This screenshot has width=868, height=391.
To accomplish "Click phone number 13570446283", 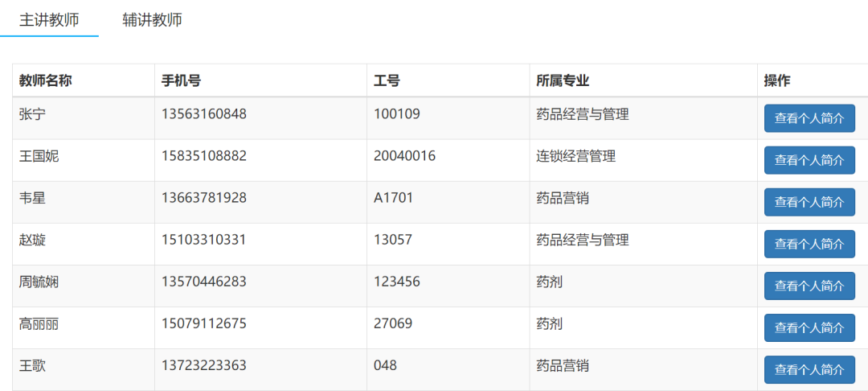I will (203, 282).
